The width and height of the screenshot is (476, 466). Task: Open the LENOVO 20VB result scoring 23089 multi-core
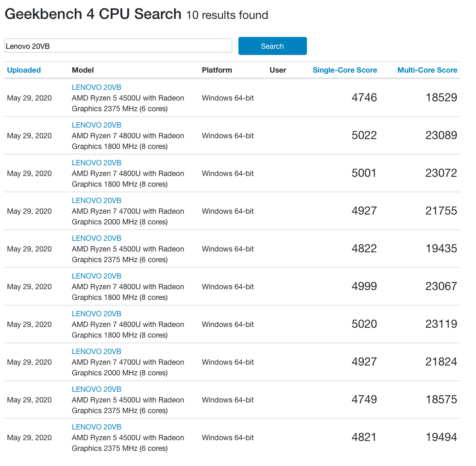tap(96, 125)
